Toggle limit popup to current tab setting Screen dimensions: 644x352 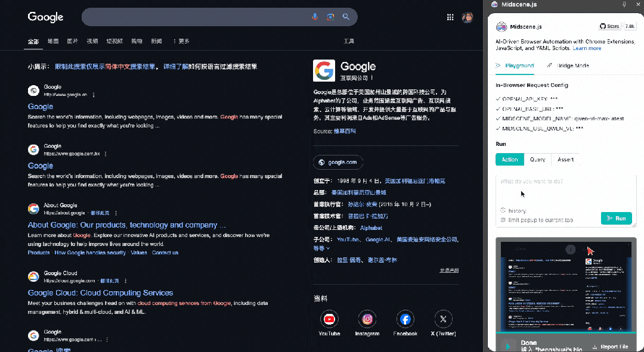click(x=537, y=220)
